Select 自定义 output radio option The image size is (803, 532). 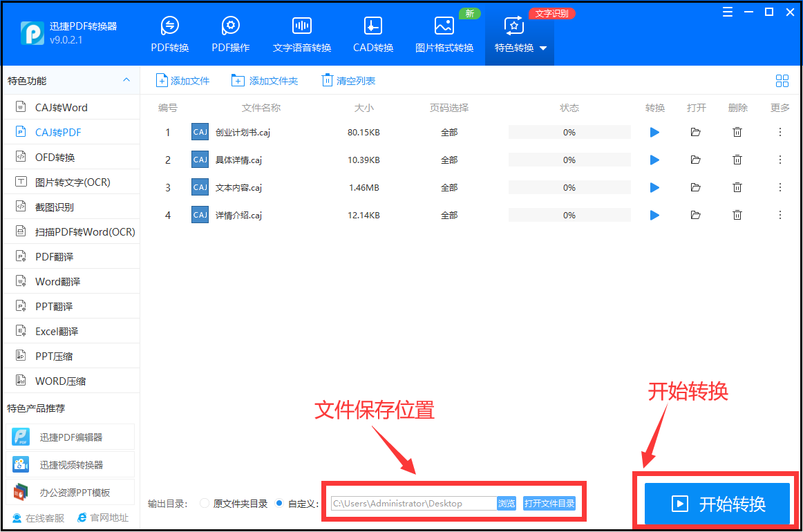click(279, 503)
